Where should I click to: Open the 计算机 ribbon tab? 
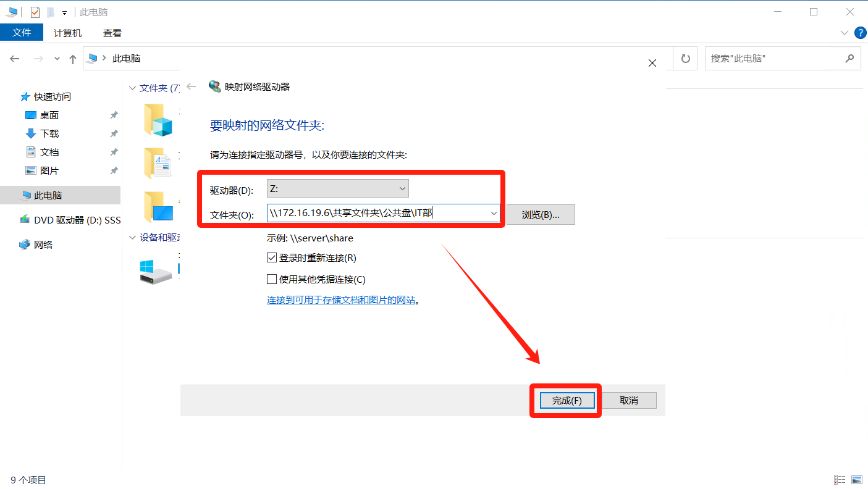pyautogui.click(x=67, y=33)
